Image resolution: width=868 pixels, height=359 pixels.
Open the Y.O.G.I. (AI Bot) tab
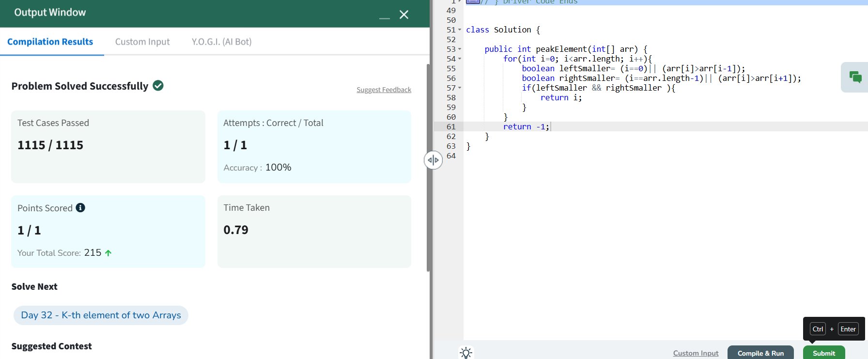(x=221, y=42)
